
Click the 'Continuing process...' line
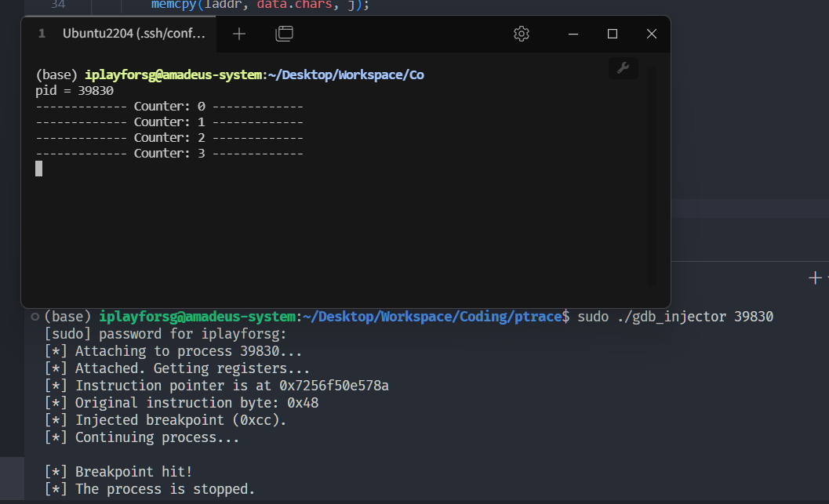click(x=142, y=438)
